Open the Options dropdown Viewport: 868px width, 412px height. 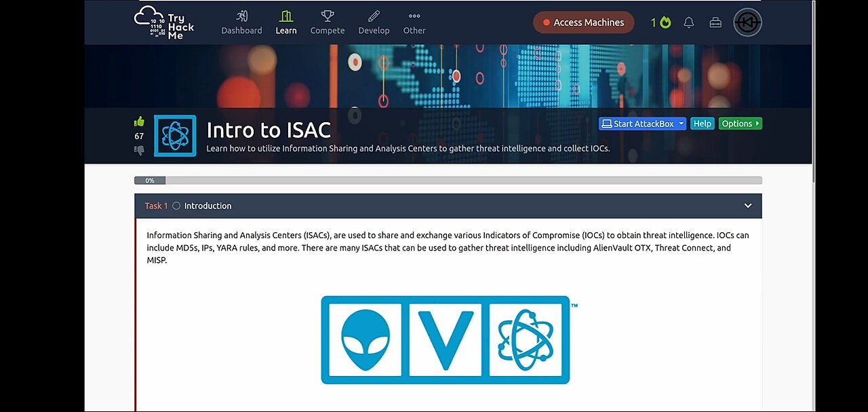(x=741, y=124)
